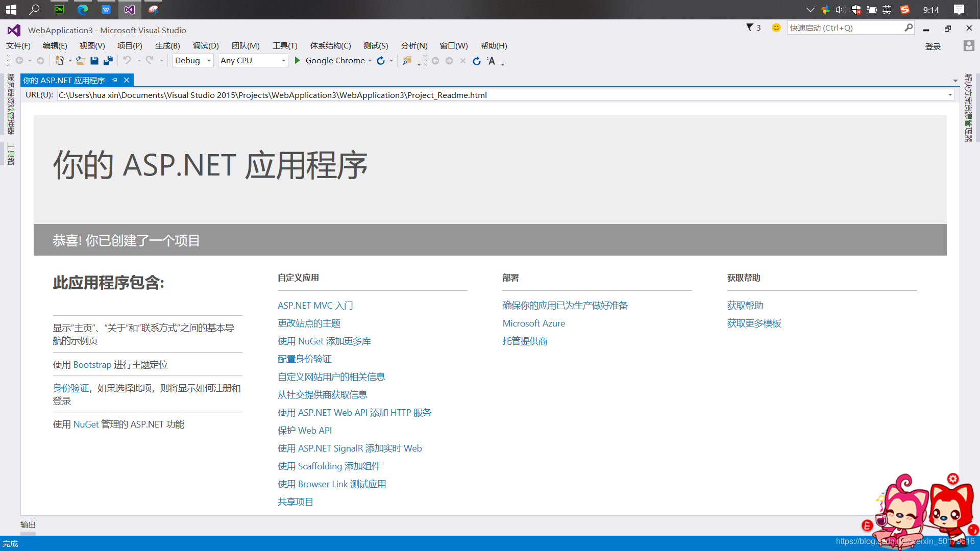The image size is (980, 551).
Task: Click the Microsoft Azure deployment link
Action: tap(534, 323)
